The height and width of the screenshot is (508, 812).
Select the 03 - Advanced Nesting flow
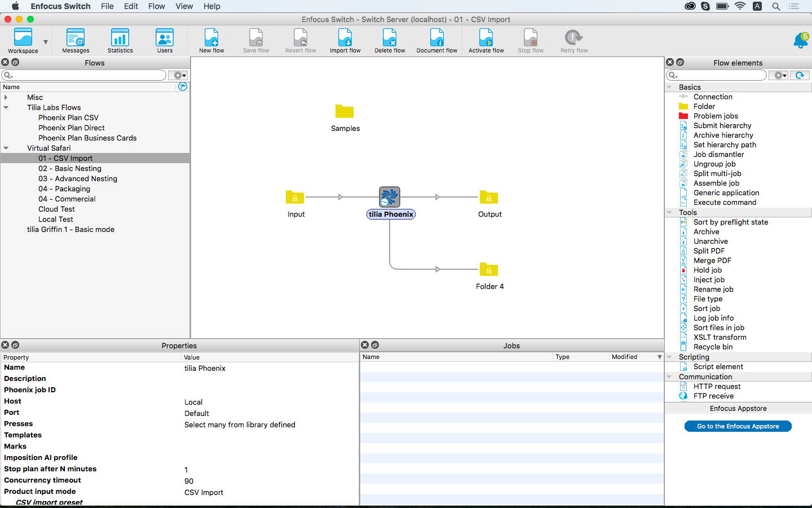[x=78, y=179]
